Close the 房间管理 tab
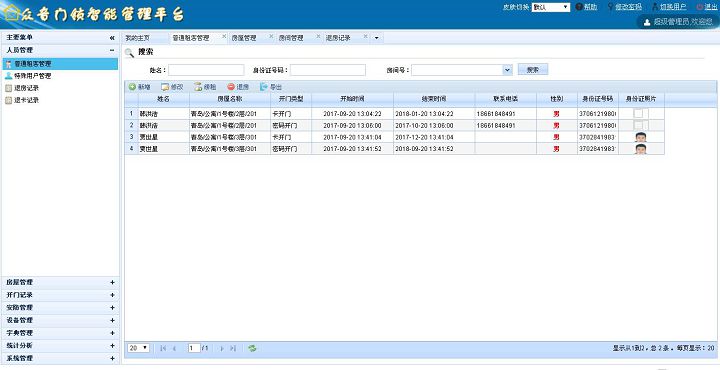The height and width of the screenshot is (370, 720). pos(318,36)
